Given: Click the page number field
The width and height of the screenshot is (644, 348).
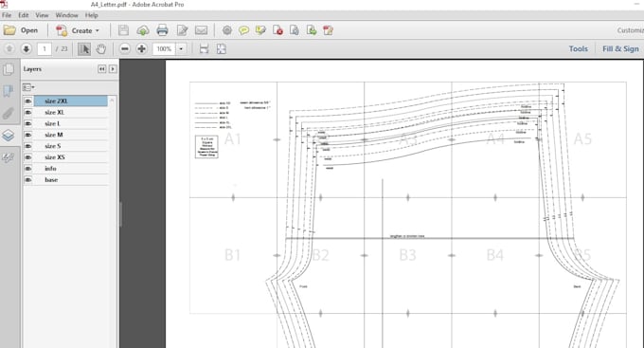Looking at the screenshot, I should click(x=45, y=49).
